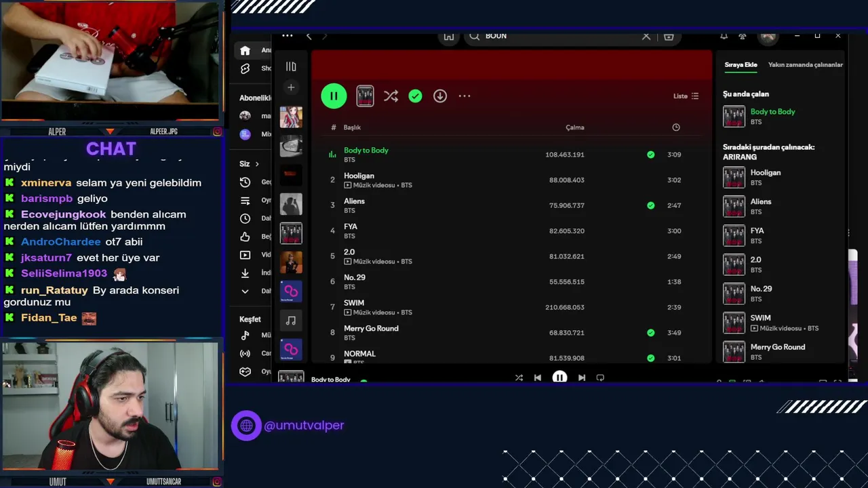Image resolution: width=868 pixels, height=488 pixels.
Task: Go to Spotify home via the house icon
Action: [x=449, y=37]
